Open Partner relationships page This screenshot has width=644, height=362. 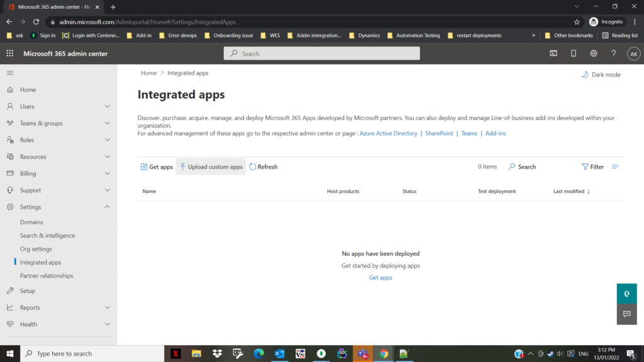click(47, 276)
